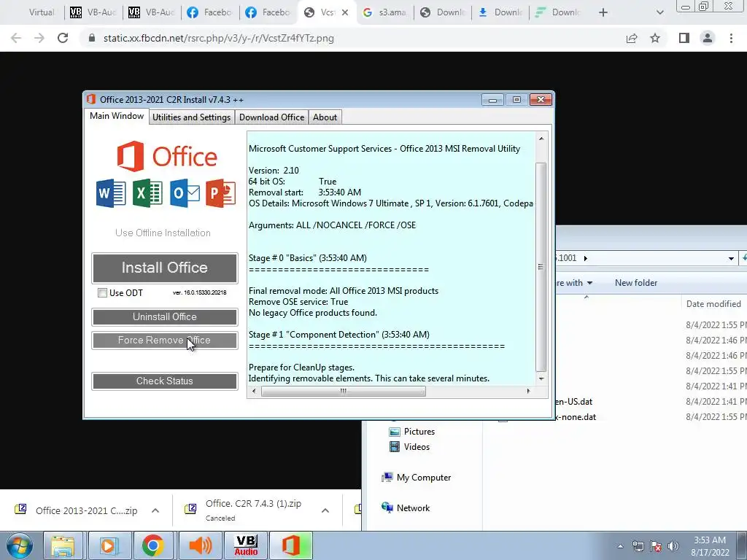Open the 'Share with' dropdown in Explorer

click(x=574, y=283)
